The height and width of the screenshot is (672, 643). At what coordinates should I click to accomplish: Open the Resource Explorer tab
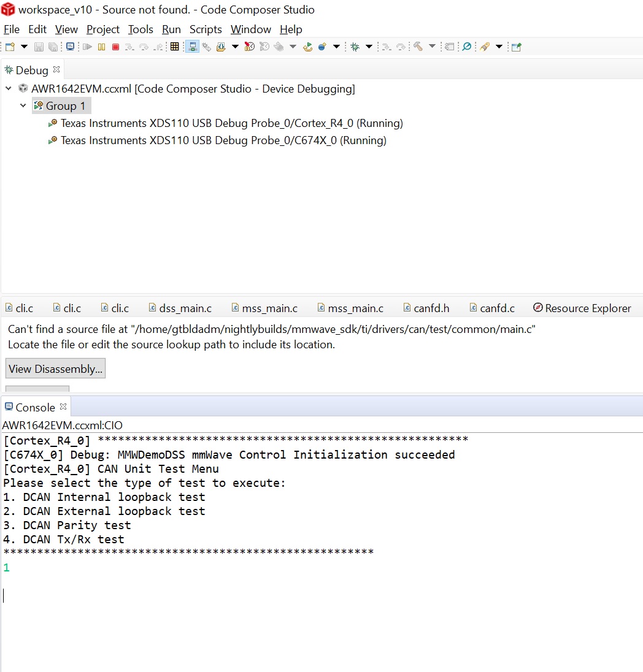[x=582, y=308]
